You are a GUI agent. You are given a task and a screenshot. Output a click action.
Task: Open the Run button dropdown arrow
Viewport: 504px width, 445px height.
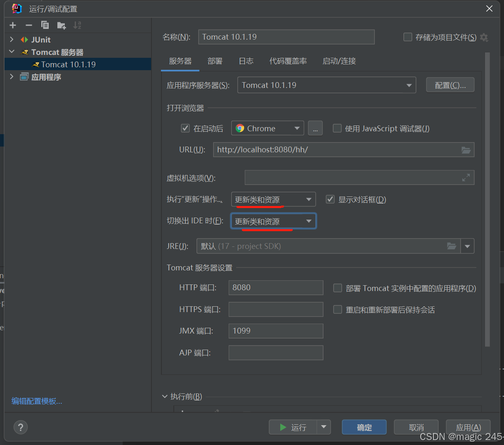tap(324, 427)
